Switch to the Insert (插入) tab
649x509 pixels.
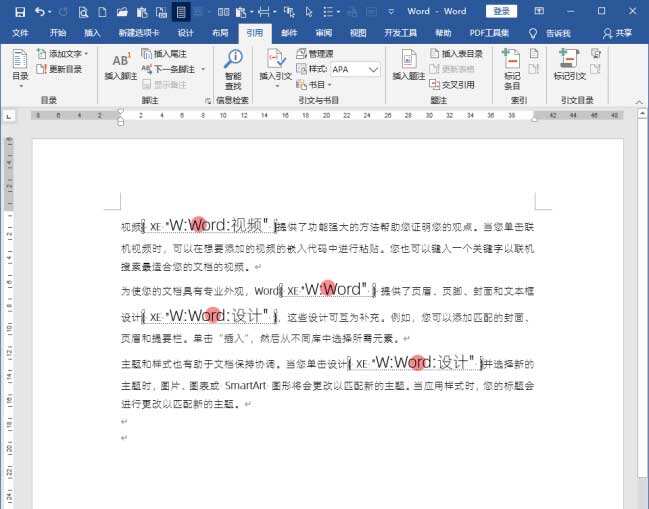[x=92, y=33]
